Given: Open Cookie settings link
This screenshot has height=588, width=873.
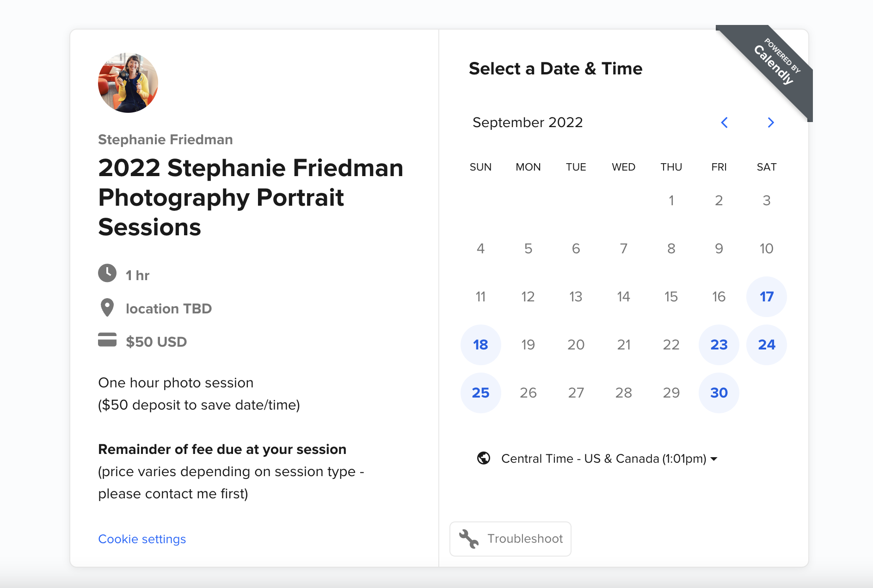Looking at the screenshot, I should pos(142,539).
